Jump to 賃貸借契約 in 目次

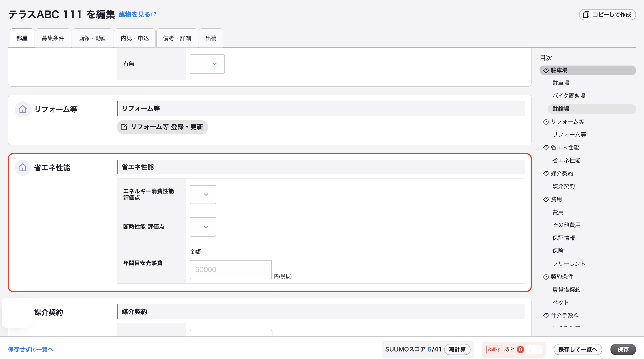pos(566,289)
